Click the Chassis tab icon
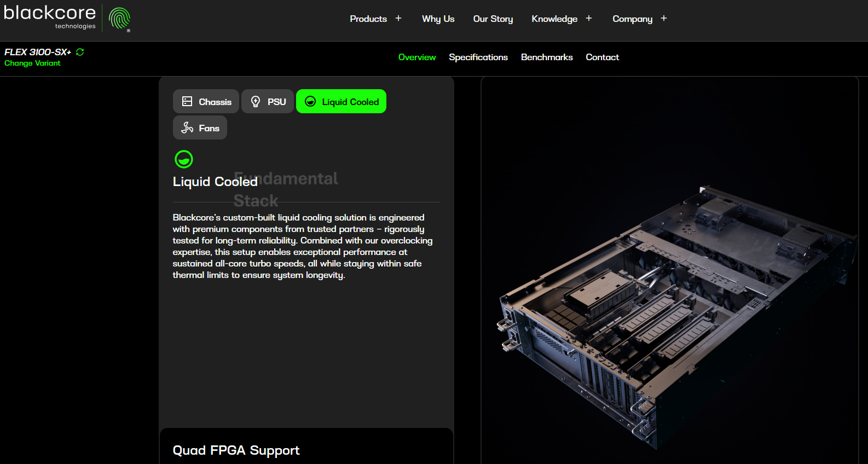The image size is (868, 464). [187, 101]
